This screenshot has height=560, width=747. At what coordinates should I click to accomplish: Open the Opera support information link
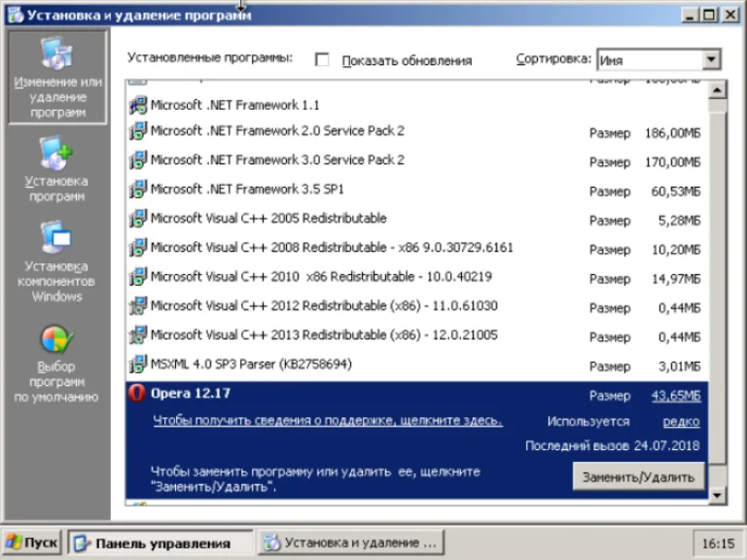tap(328, 421)
